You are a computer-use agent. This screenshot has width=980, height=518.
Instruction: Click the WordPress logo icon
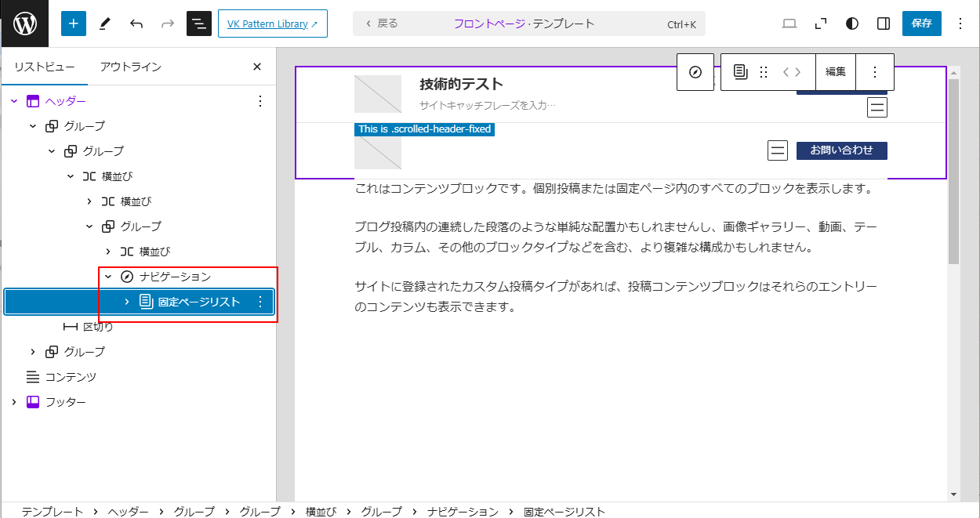pos(24,24)
